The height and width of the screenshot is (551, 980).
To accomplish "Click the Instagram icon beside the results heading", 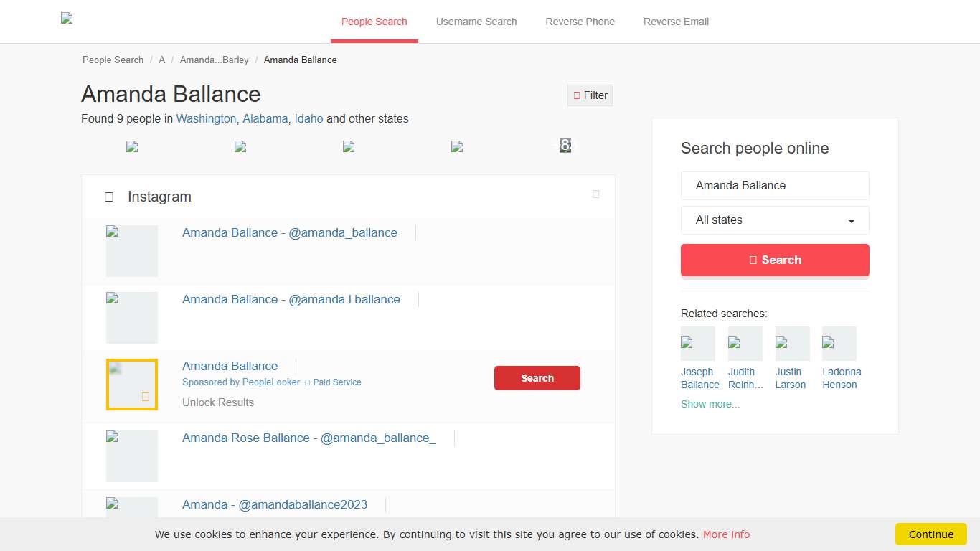I will 109,196.
